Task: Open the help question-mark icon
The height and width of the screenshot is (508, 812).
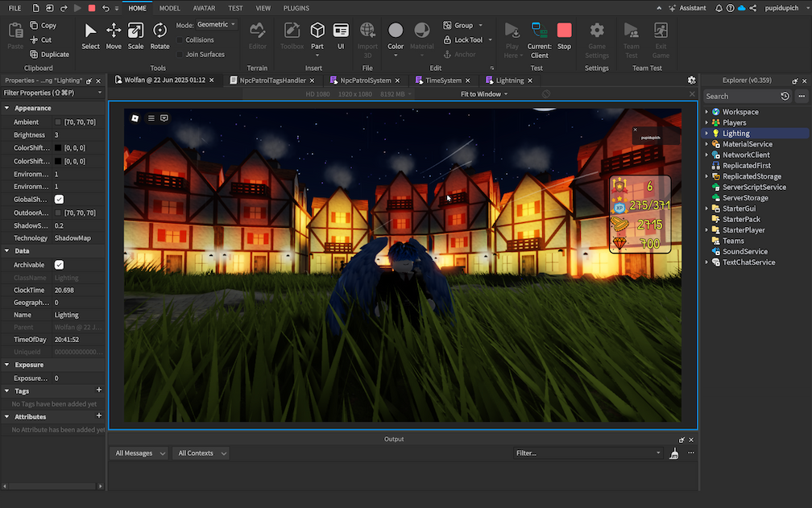Action: 730,8
